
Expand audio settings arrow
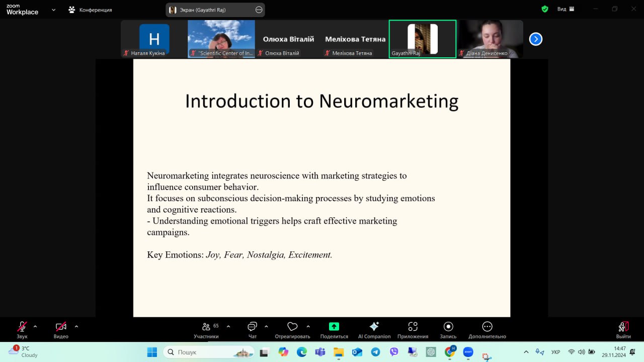point(35,326)
